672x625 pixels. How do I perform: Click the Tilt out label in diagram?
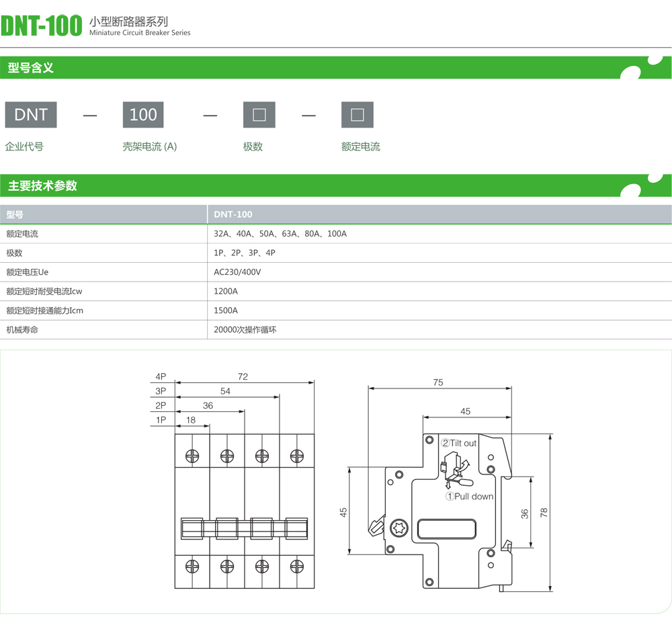coord(458,443)
